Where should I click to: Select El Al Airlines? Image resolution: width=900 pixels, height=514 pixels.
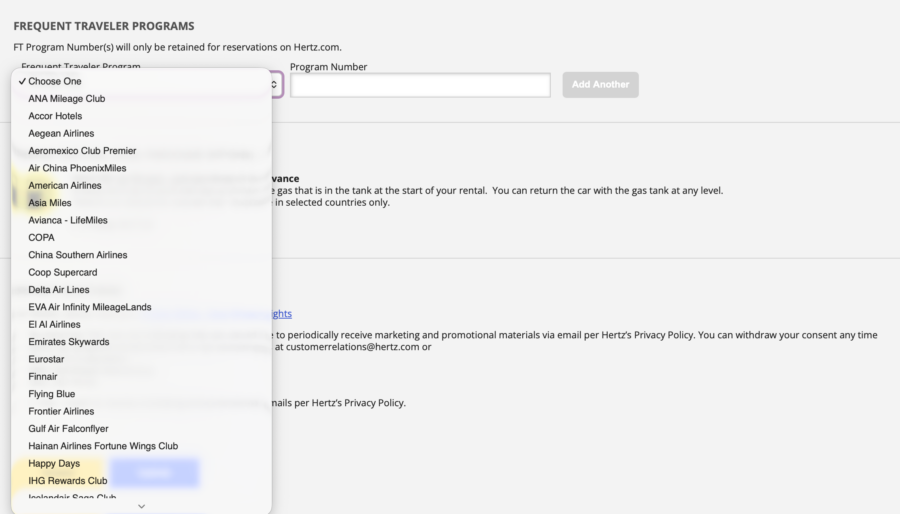(x=141, y=325)
